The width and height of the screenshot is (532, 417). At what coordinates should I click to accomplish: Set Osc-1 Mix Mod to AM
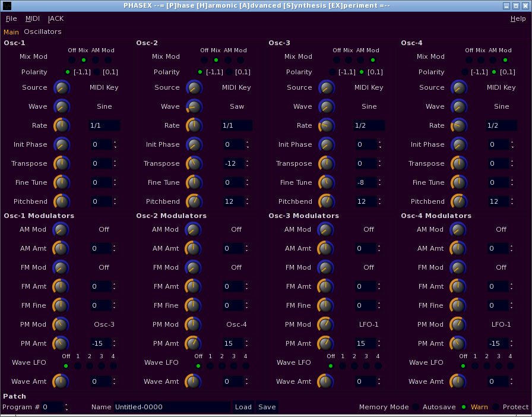coord(96,60)
